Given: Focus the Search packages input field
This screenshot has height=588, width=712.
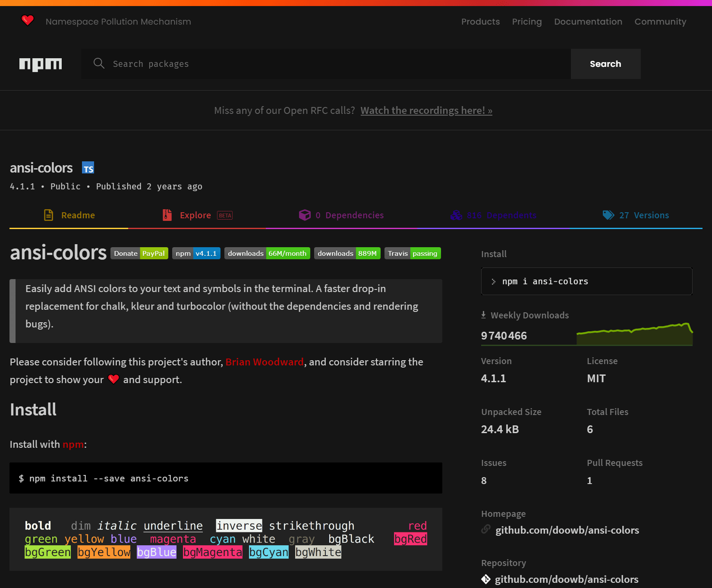Looking at the screenshot, I should coord(326,64).
